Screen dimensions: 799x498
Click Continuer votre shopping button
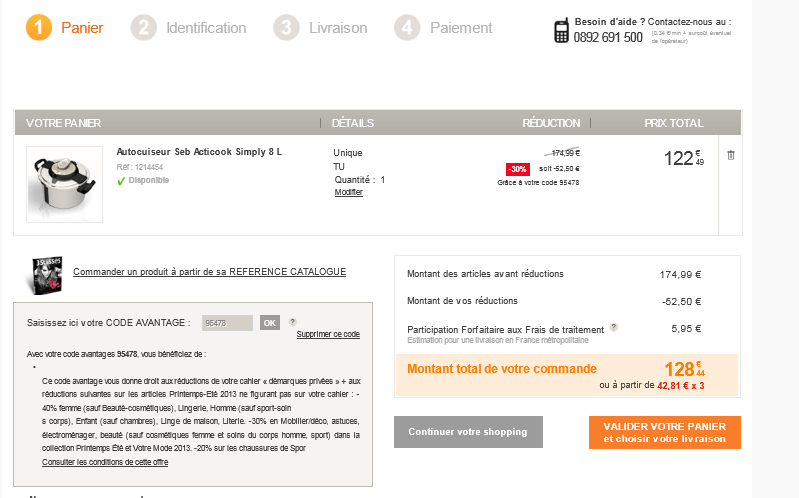(x=468, y=432)
